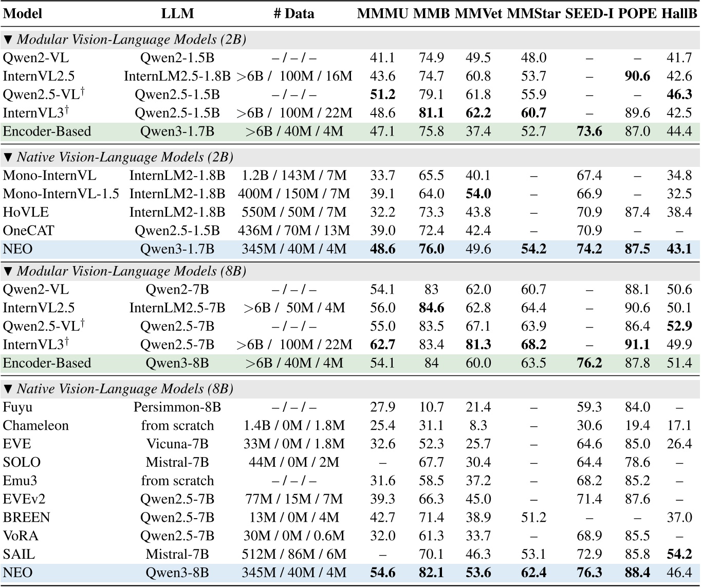Select the Chameleon model name
Image resolution: width=701 pixels, height=588 pixels.
35,426
